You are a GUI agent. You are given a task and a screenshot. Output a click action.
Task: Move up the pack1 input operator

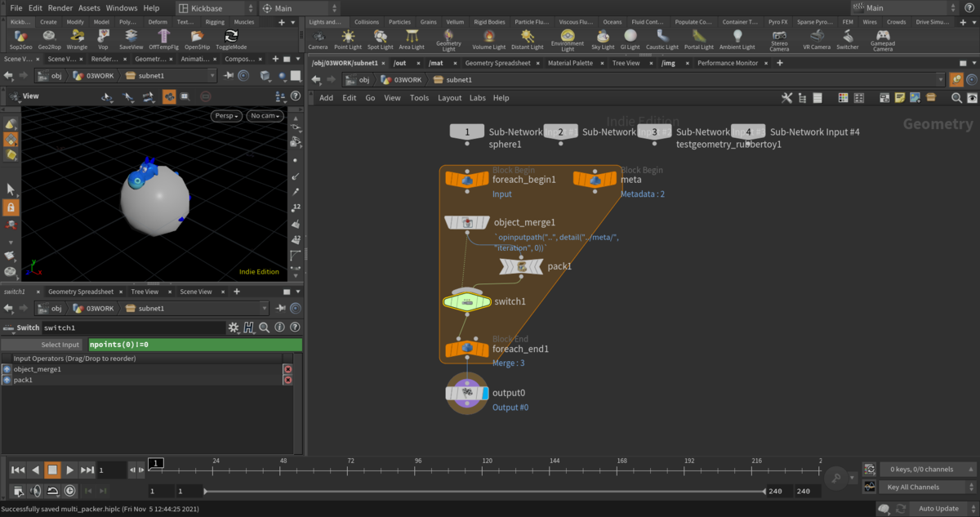point(7,380)
